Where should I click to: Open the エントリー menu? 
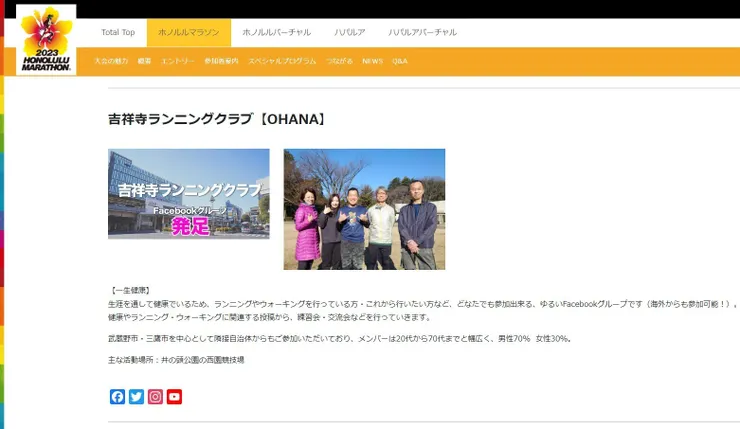coord(178,61)
